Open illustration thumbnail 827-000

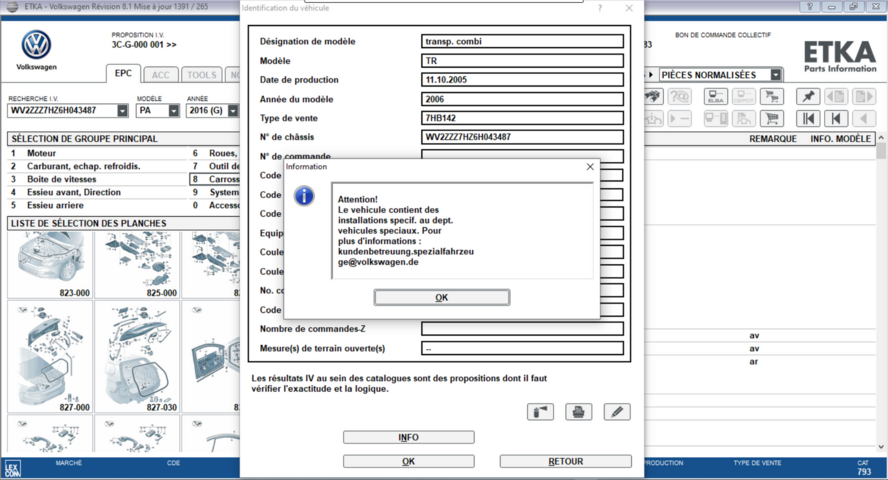tap(50, 357)
